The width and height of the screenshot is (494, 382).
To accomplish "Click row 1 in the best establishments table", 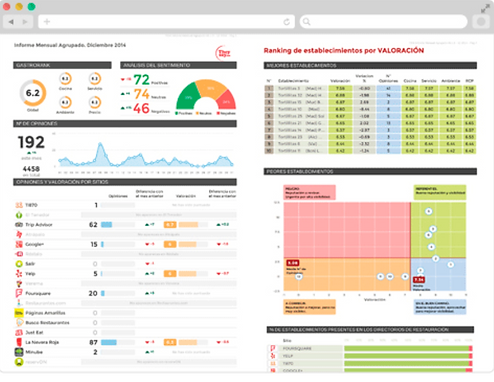I will click(x=370, y=88).
